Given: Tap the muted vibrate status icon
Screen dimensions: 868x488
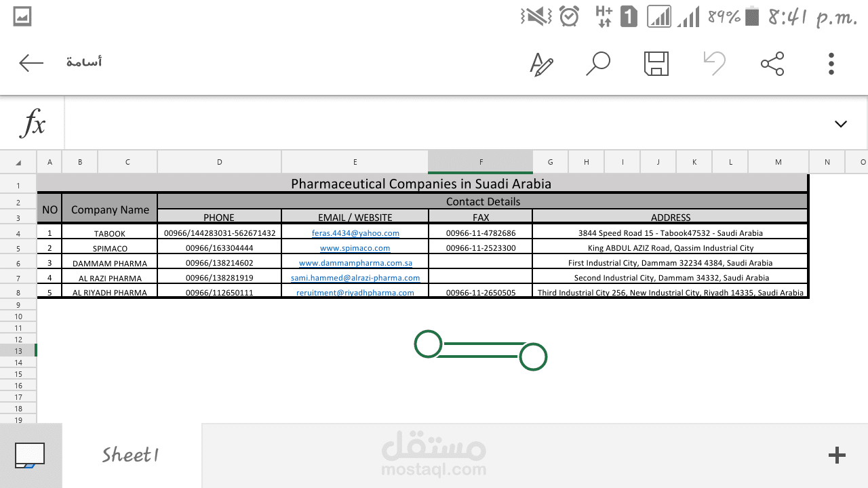Looking at the screenshot, I should tap(536, 16).
